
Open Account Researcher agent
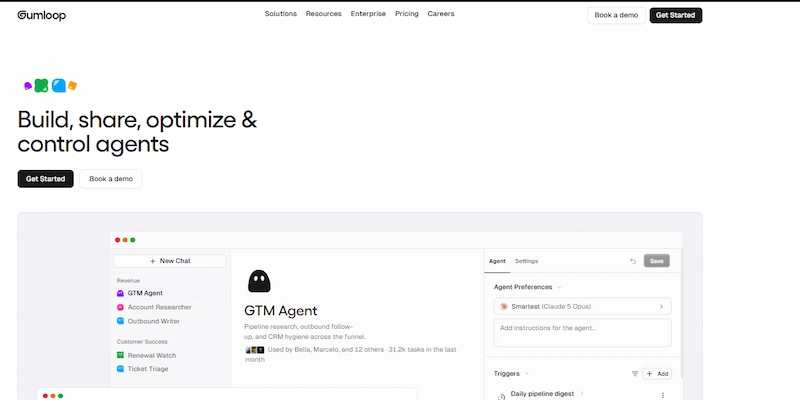tap(159, 307)
